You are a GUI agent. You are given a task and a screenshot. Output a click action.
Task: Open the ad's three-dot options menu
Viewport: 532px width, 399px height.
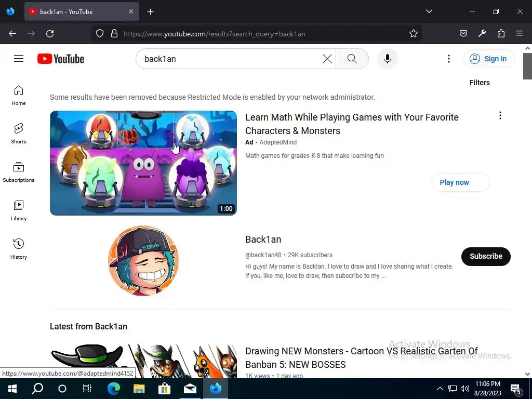tap(500, 116)
